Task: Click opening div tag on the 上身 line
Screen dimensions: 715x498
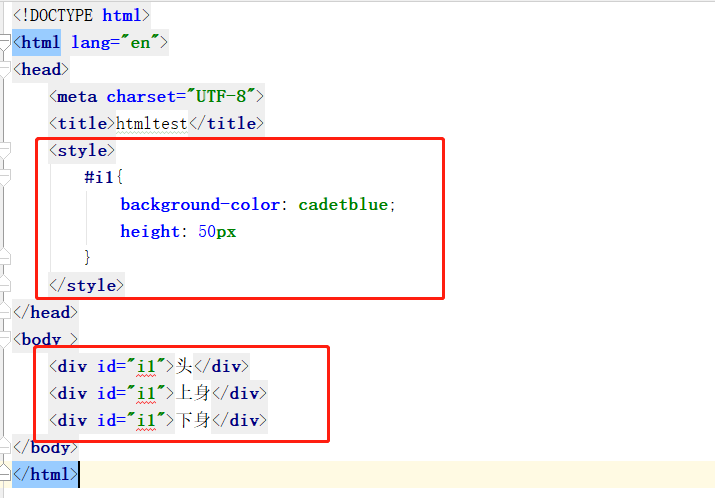Action: pyautogui.click(x=68, y=393)
